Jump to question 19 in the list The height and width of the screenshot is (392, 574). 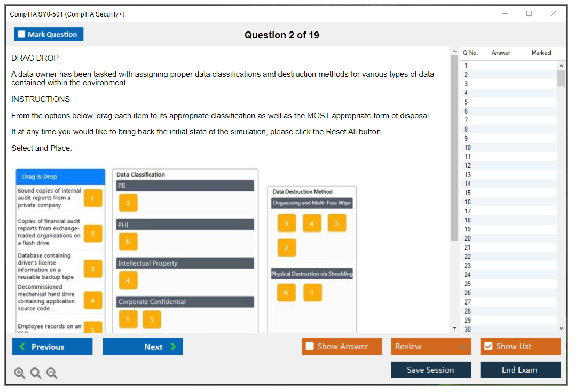point(468,229)
